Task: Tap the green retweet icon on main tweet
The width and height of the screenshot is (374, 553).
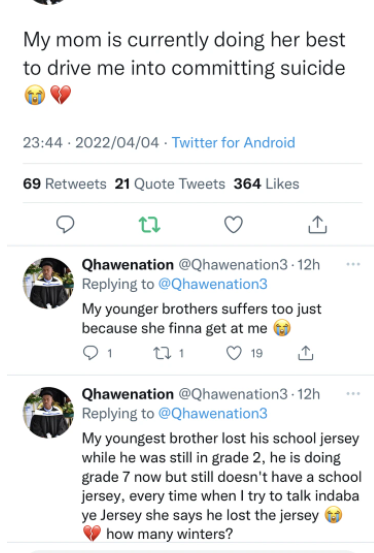Action: 149,225
